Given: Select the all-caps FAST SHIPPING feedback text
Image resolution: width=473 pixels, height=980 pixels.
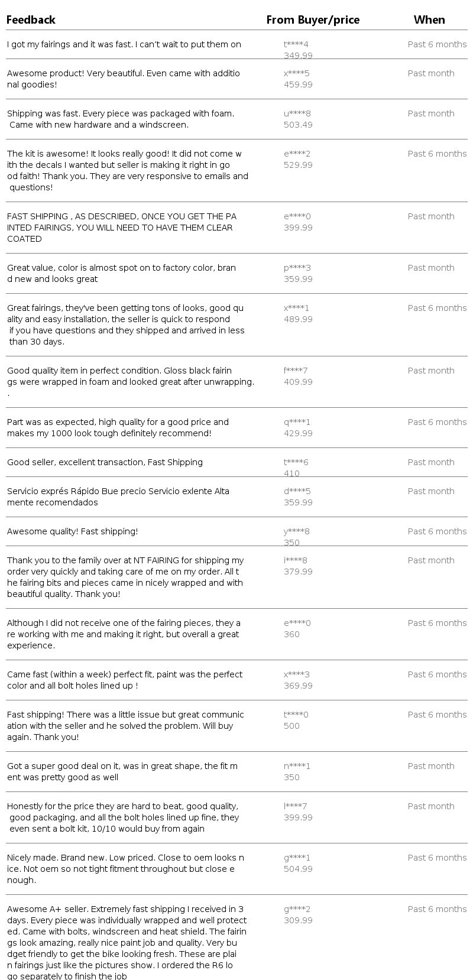Looking at the screenshot, I should (x=121, y=228).
